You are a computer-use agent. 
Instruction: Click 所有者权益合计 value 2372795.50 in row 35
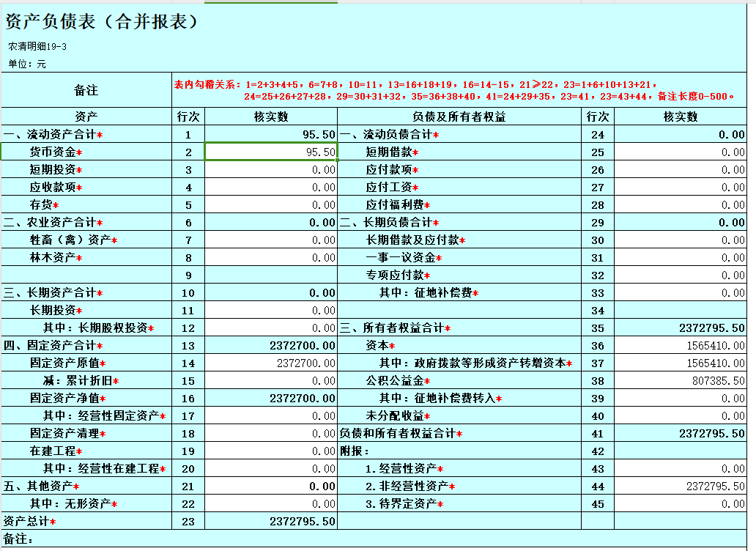coord(681,328)
